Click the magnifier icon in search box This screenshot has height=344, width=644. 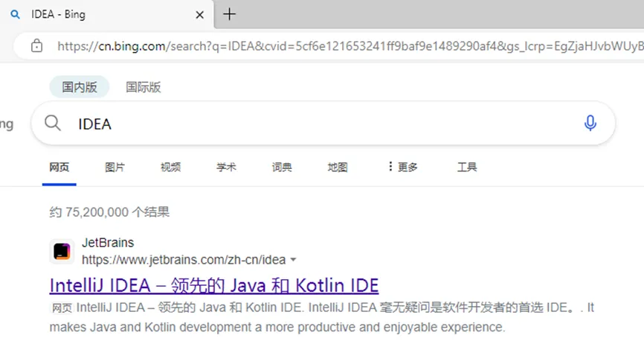click(53, 124)
